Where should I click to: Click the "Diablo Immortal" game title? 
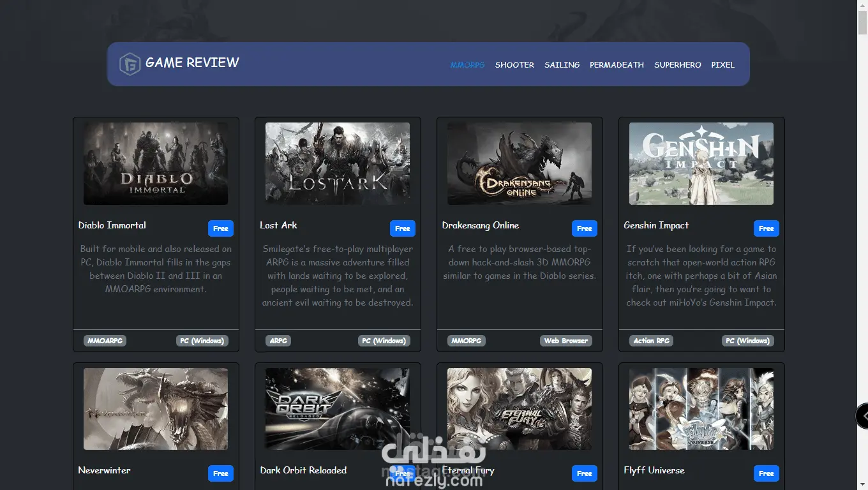click(112, 225)
